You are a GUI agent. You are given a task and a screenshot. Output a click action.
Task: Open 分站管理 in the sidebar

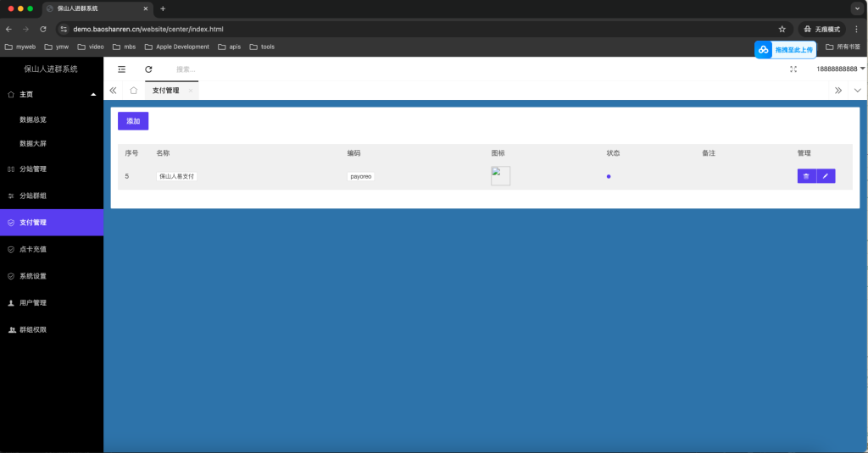[52, 168]
